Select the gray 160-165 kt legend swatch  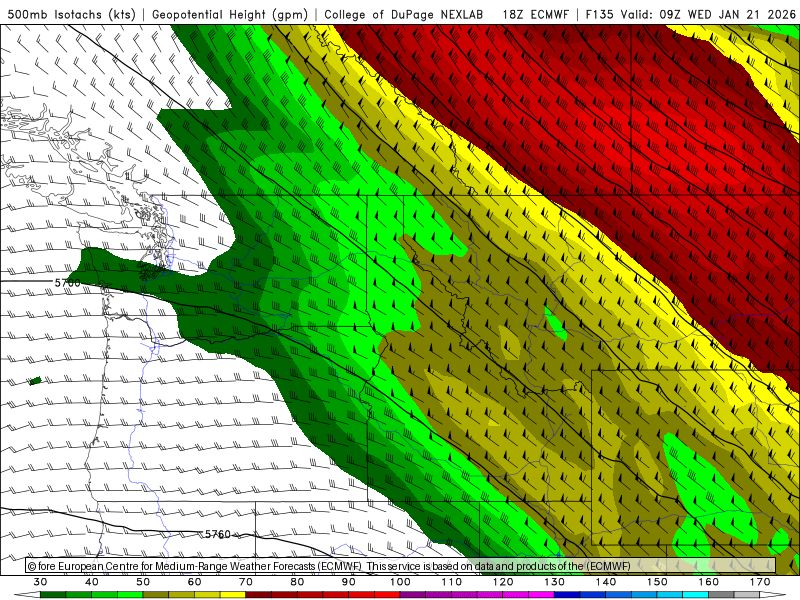[x=721, y=595]
